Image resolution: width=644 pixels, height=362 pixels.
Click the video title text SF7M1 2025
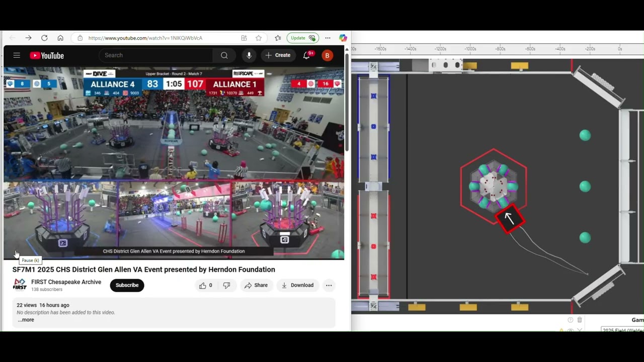pos(144,269)
